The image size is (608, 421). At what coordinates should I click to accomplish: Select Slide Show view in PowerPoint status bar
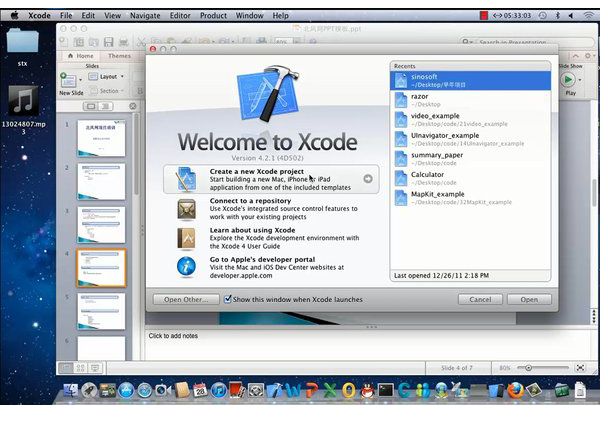pos(95,368)
